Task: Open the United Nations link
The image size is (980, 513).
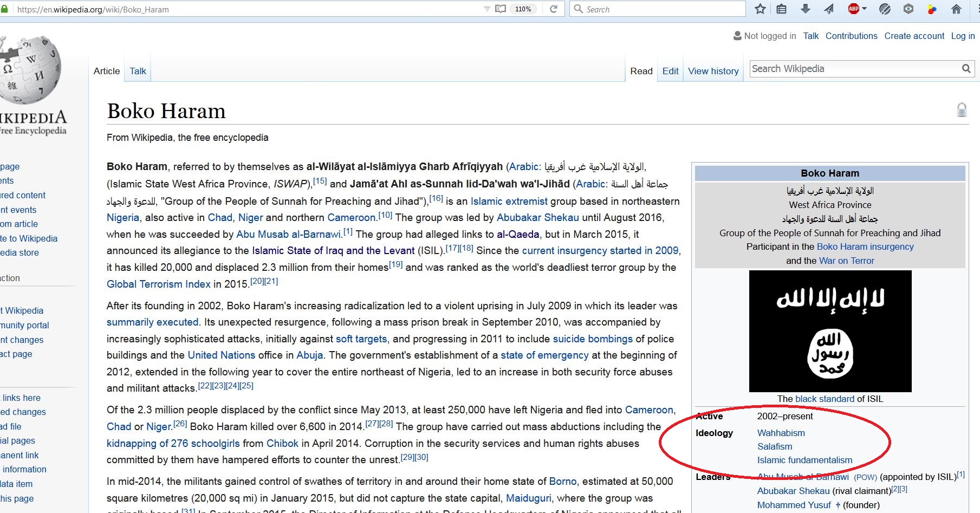Action: 222,355
